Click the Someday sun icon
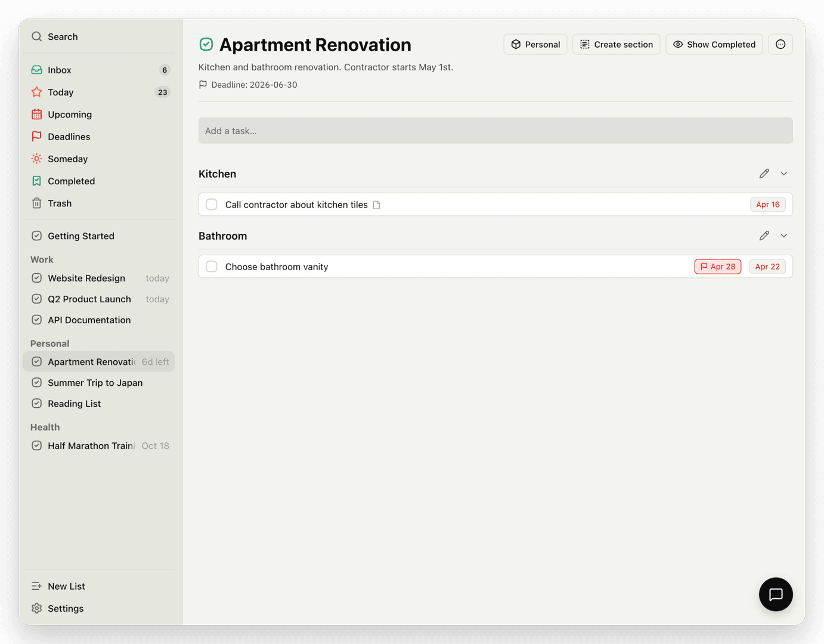824x644 pixels. (37, 159)
